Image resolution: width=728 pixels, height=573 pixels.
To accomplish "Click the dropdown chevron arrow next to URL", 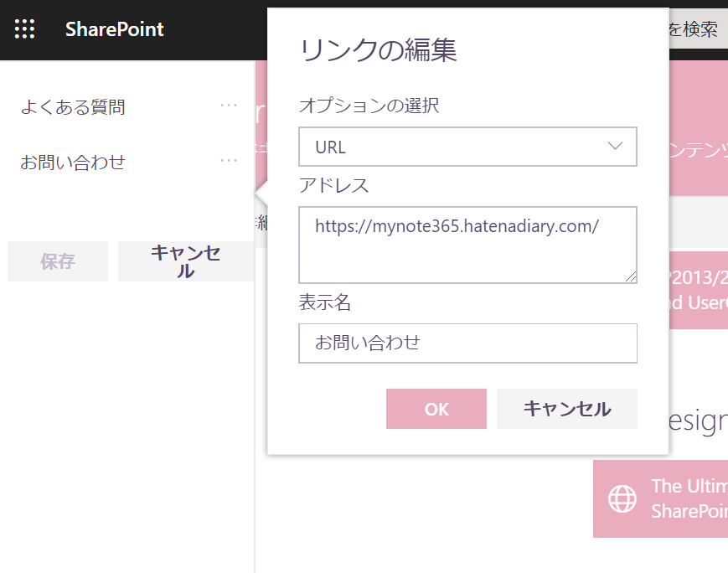I will pyautogui.click(x=615, y=146).
